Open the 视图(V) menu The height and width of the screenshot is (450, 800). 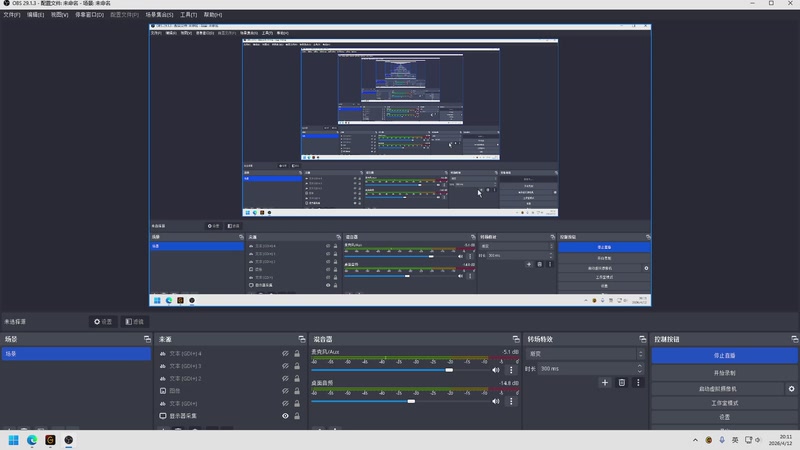59,15
